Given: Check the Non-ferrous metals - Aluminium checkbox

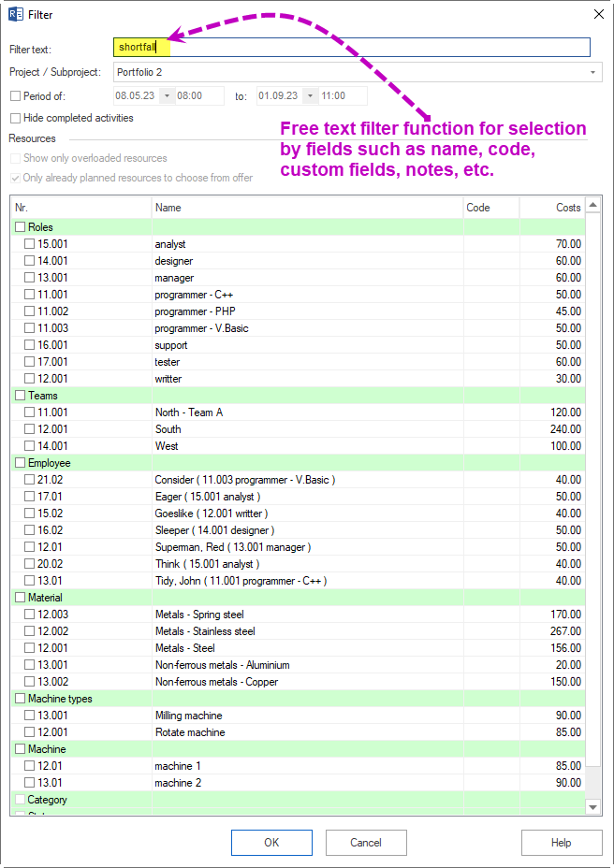Looking at the screenshot, I should click(29, 665).
